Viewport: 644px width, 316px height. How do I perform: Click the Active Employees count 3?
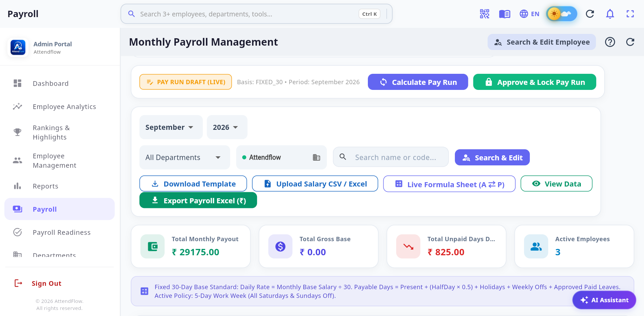pos(558,252)
